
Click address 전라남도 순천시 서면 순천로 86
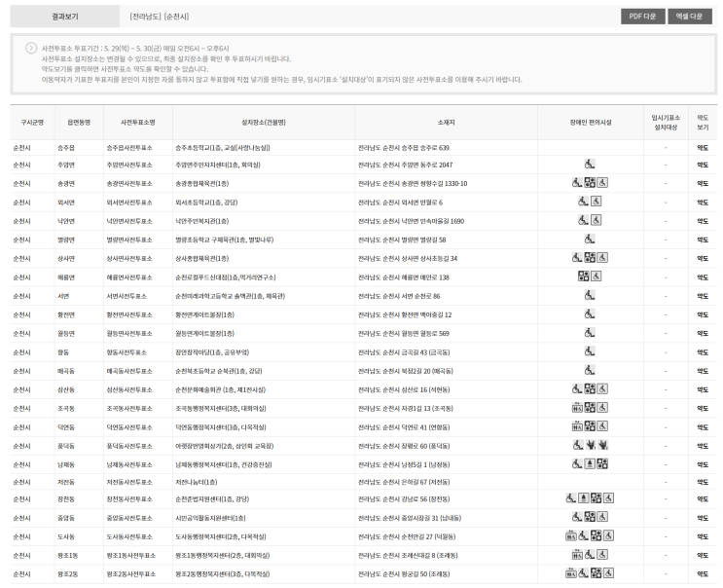click(x=399, y=297)
